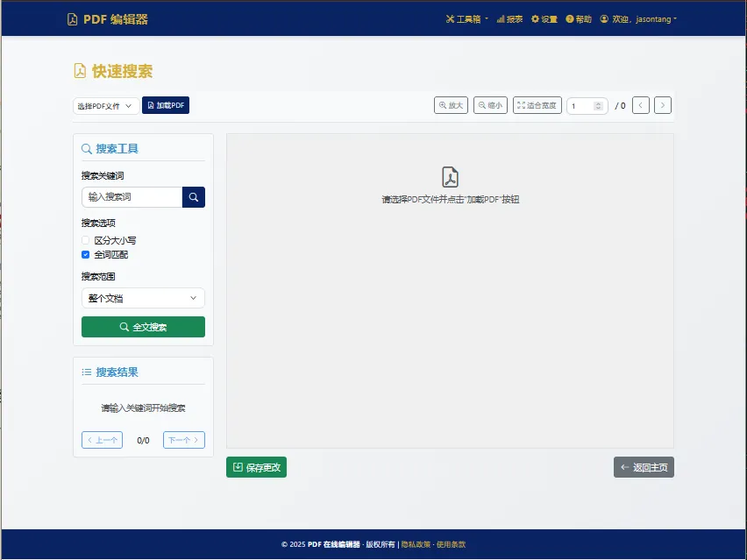This screenshot has height=560, width=747.
Task: Click the 放大 zoom in button
Action: pos(451,105)
